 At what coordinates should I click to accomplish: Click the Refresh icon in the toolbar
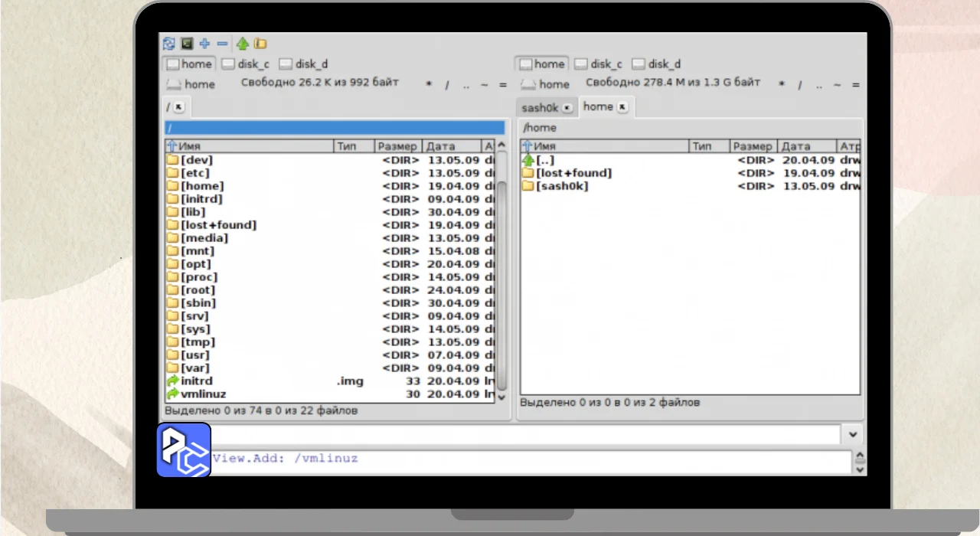coord(169,44)
